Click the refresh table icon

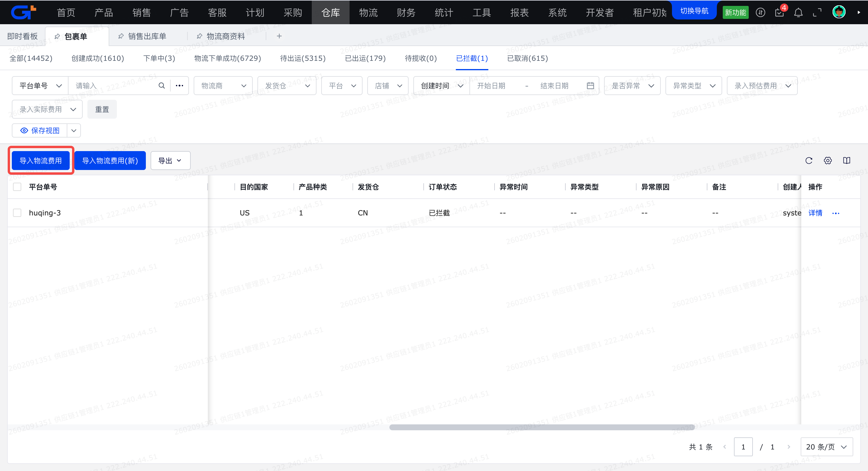[809, 160]
